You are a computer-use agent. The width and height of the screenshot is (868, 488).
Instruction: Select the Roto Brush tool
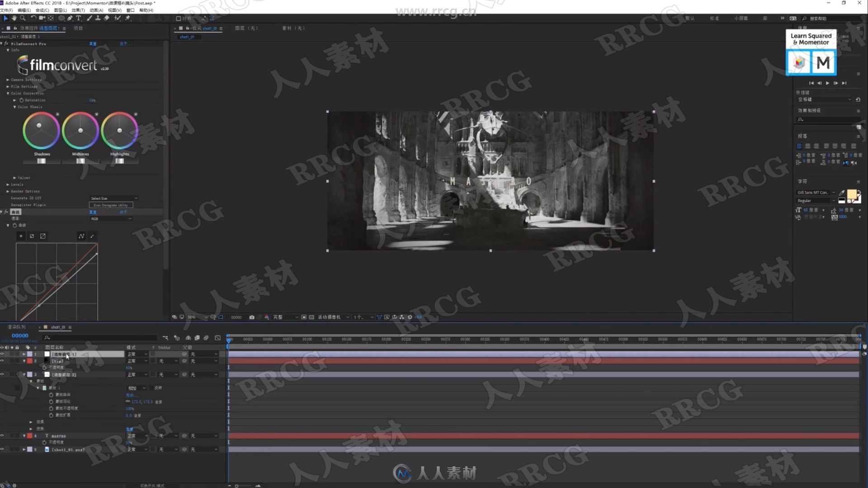(118, 18)
